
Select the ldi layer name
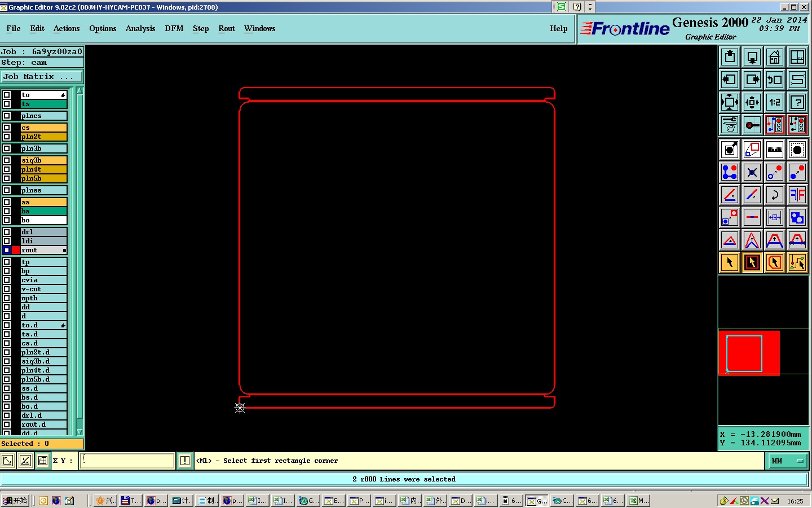[44, 241]
